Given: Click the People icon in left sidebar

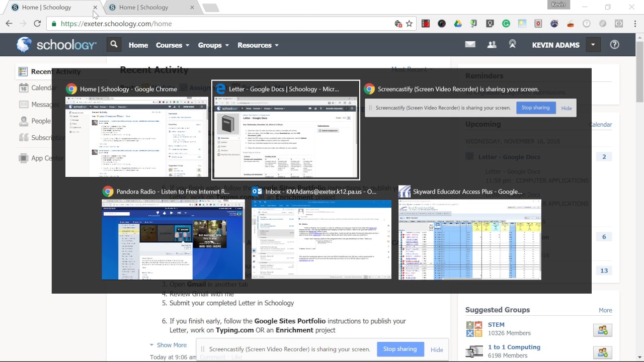Looking at the screenshot, I should point(23,121).
